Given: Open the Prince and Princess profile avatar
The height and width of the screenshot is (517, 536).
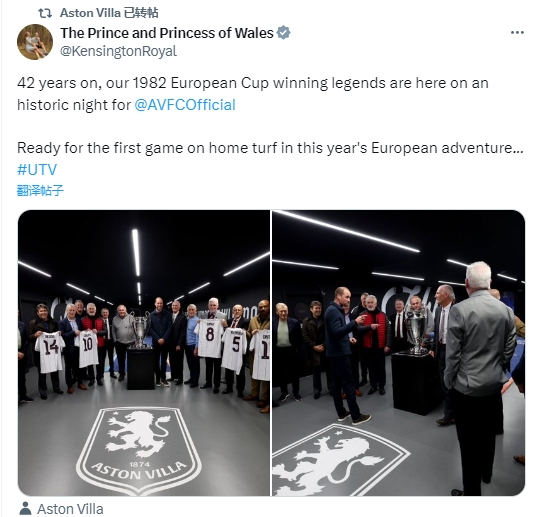Looking at the screenshot, I should (x=35, y=42).
